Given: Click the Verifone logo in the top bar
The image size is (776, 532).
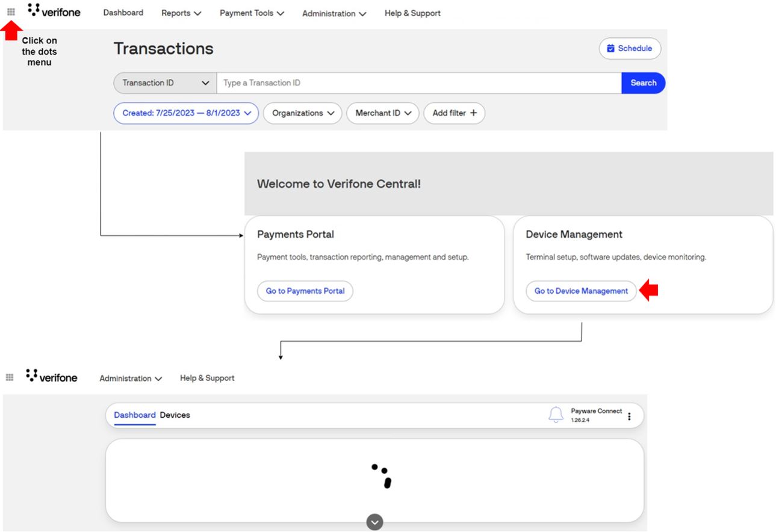Looking at the screenshot, I should pos(53,11).
